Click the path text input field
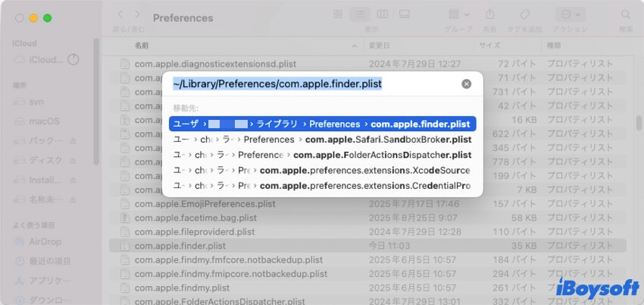Image resolution: width=644 pixels, height=305 pixels. click(x=311, y=83)
